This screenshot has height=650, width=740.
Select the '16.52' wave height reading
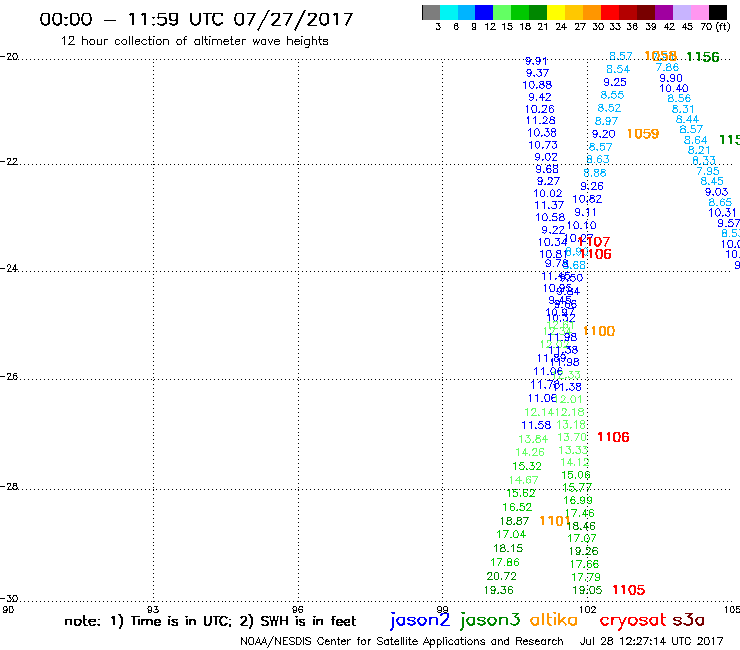tap(517, 507)
